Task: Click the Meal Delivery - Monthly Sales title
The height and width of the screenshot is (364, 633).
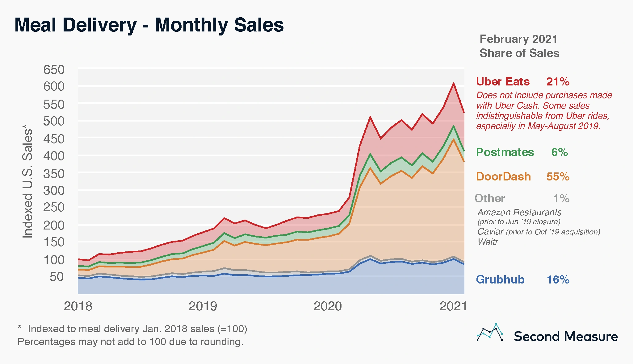Action: click(x=149, y=25)
